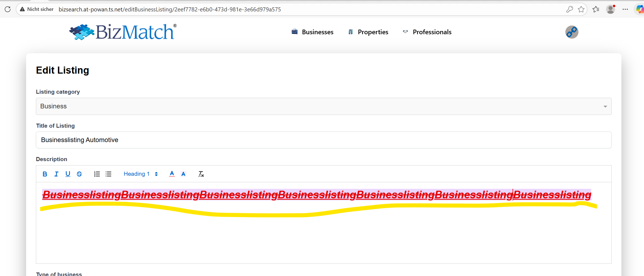Apply strikethrough using toolbar icon

79,174
